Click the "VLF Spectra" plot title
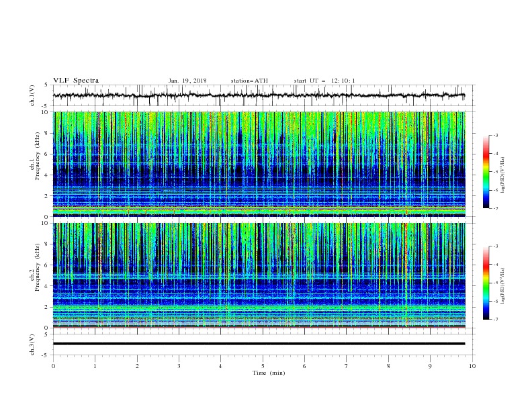Viewport: 532px width, 411px height. (x=76, y=81)
